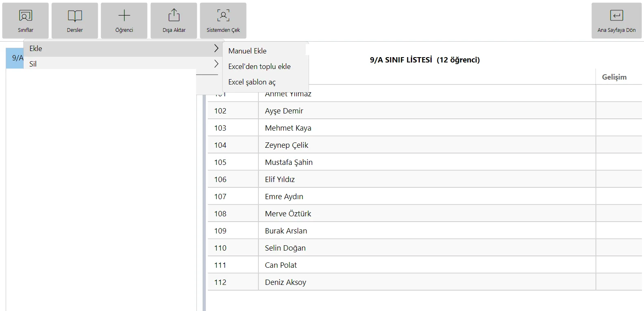
Task: Expand the Sil submenu arrow
Action: 216,64
